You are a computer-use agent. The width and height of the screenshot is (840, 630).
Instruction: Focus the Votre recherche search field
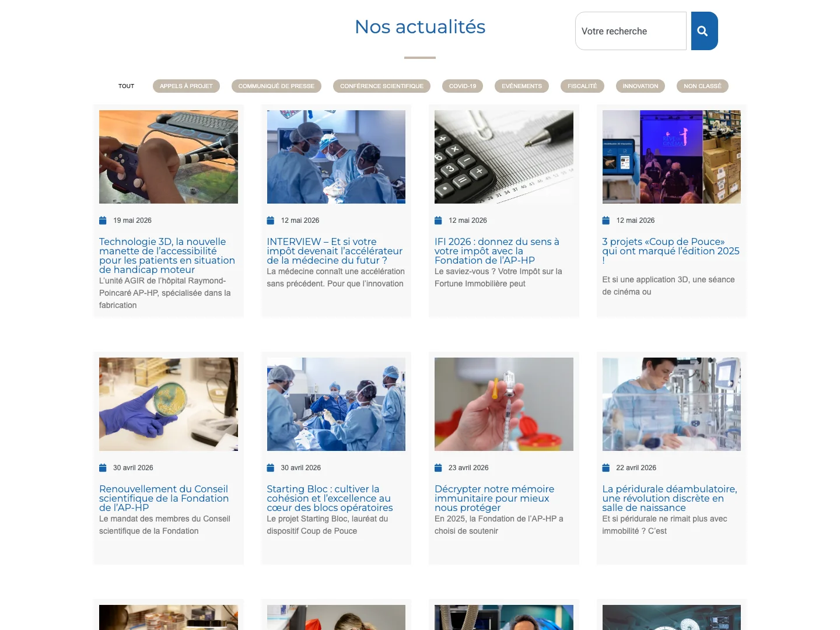coord(631,31)
